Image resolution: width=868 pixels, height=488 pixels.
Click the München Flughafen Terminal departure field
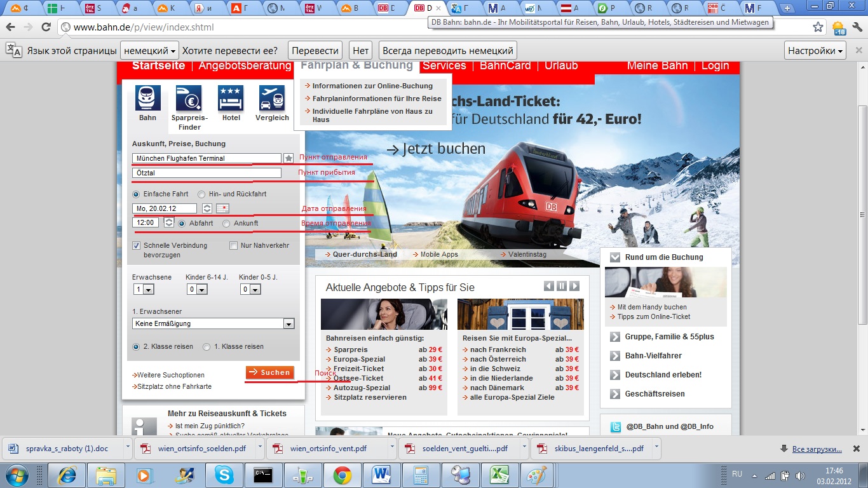pyautogui.click(x=207, y=158)
